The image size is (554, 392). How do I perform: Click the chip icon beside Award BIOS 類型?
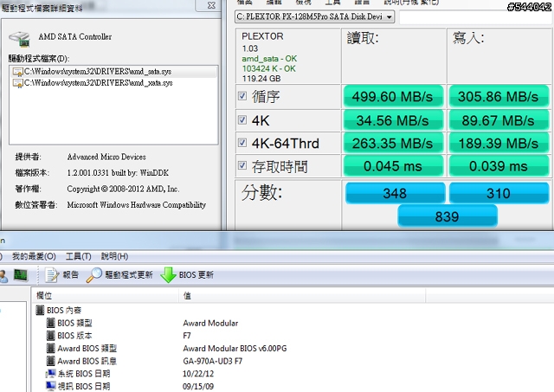[x=51, y=349]
